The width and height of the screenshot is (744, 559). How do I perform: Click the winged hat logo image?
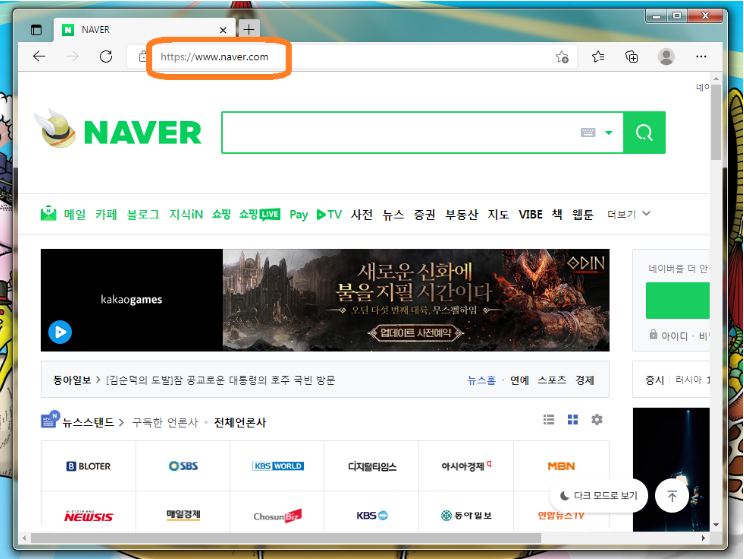coord(55,129)
